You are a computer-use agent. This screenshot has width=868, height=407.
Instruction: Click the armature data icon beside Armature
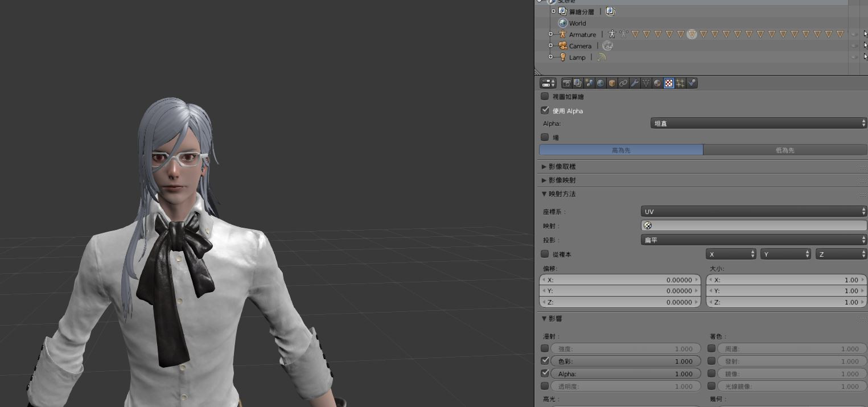(612, 35)
